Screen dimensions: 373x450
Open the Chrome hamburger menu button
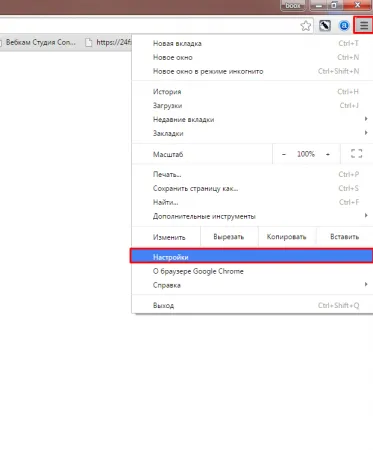coord(364,25)
